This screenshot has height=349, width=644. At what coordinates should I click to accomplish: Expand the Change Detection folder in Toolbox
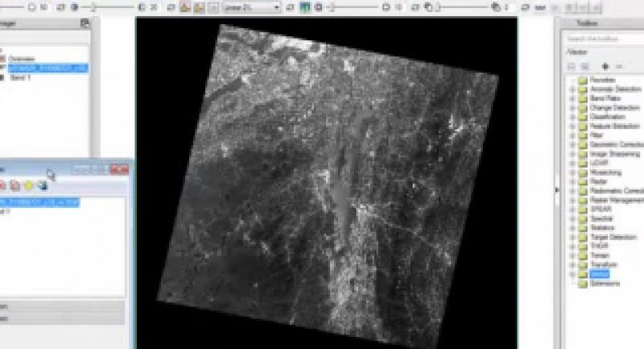pos(572,107)
